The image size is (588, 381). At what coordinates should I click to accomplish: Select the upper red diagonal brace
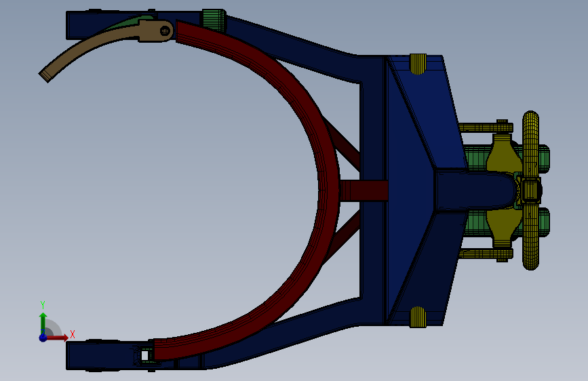click(343, 142)
